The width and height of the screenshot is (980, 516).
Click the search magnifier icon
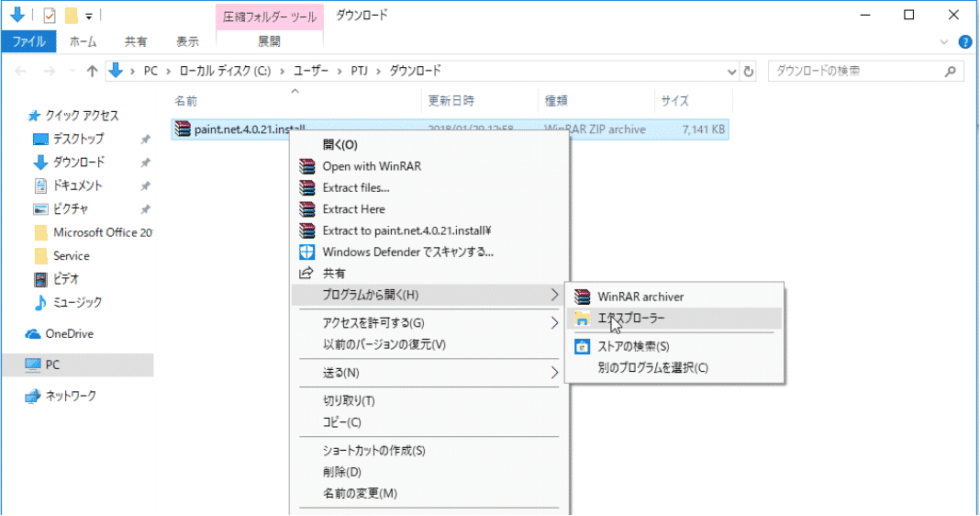(x=951, y=72)
